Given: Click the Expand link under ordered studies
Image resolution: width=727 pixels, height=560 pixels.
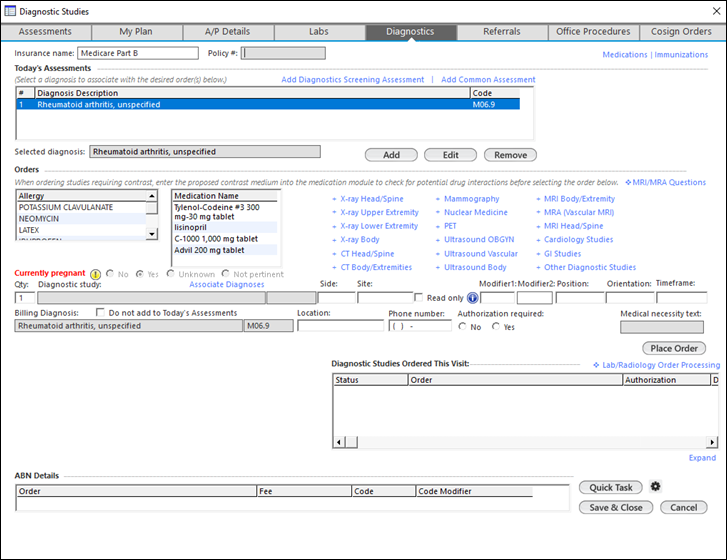Looking at the screenshot, I should [x=702, y=458].
